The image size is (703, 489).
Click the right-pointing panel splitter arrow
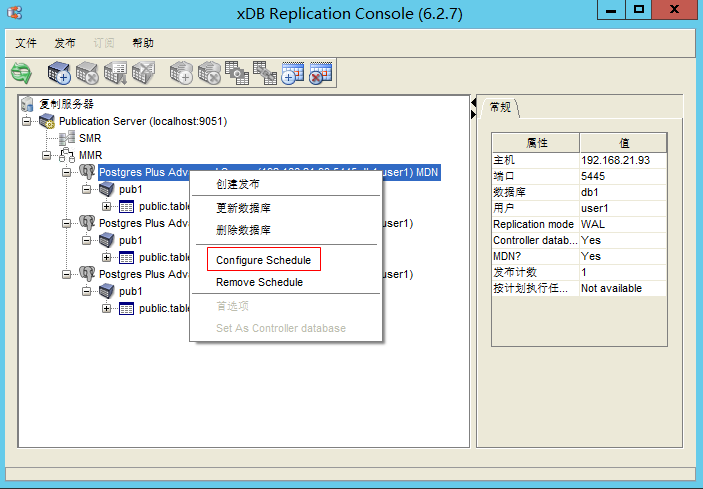point(473,115)
